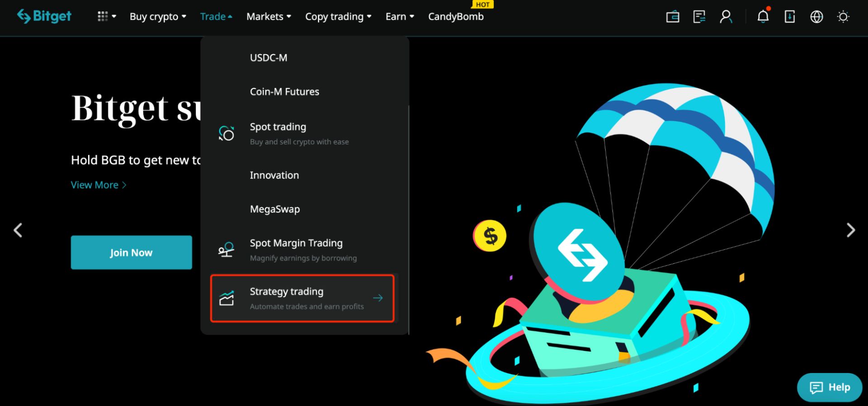Select the Spot trading icon
Image resolution: width=868 pixels, height=406 pixels.
[x=226, y=133]
